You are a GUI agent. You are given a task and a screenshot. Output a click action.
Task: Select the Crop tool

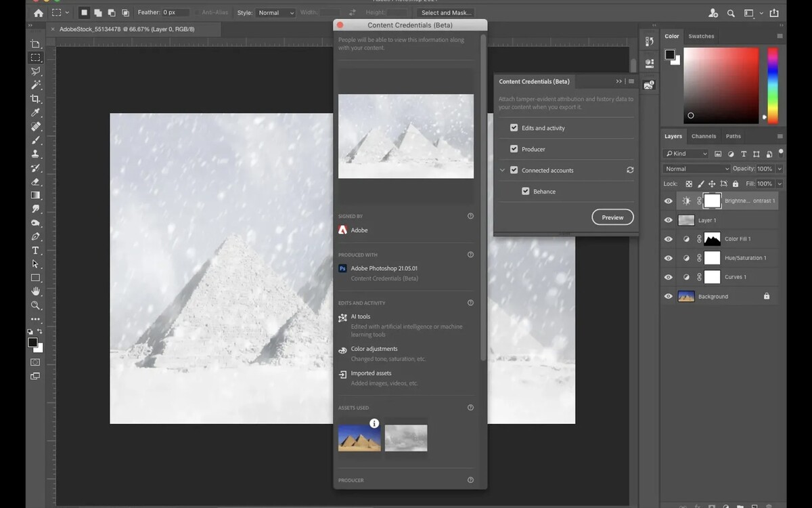(36, 99)
